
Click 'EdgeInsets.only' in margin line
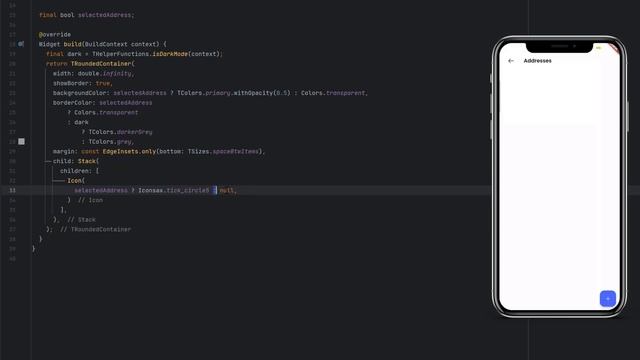point(129,151)
